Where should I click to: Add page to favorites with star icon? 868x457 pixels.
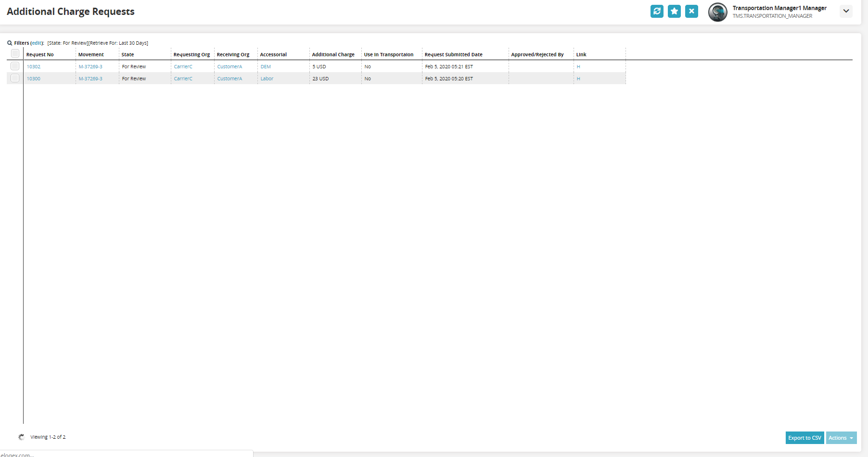click(674, 11)
